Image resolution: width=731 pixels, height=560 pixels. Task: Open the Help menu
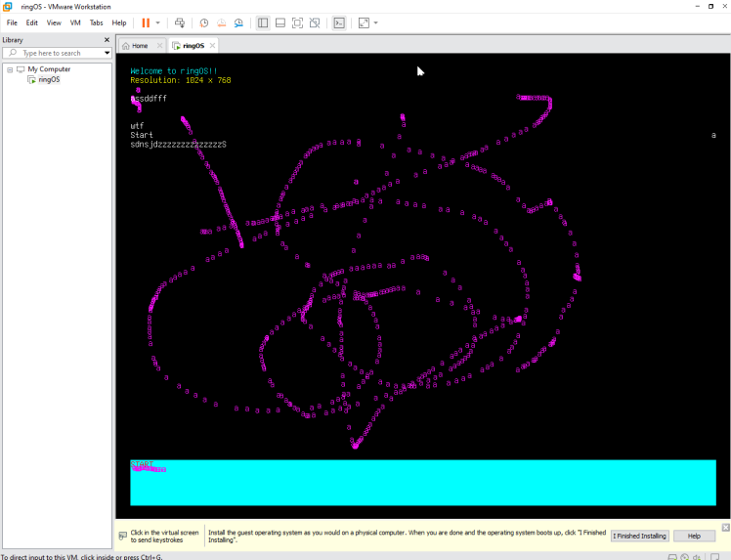point(119,22)
